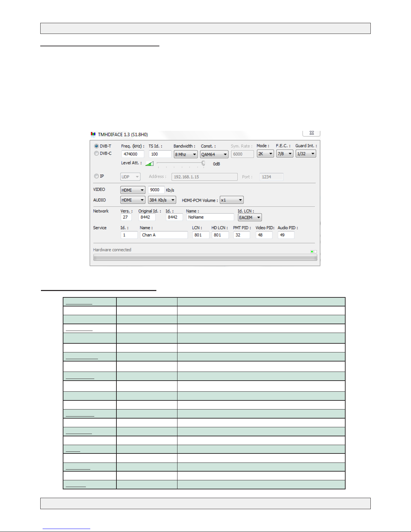The width and height of the screenshot is (411, 532).
Task: Click the Port field showing 1234
Action: [271, 177]
